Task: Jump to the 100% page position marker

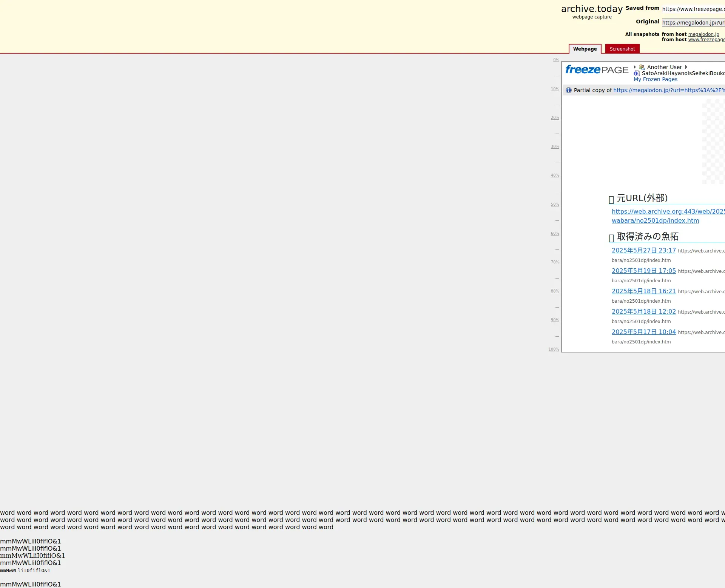Action: tap(554, 349)
